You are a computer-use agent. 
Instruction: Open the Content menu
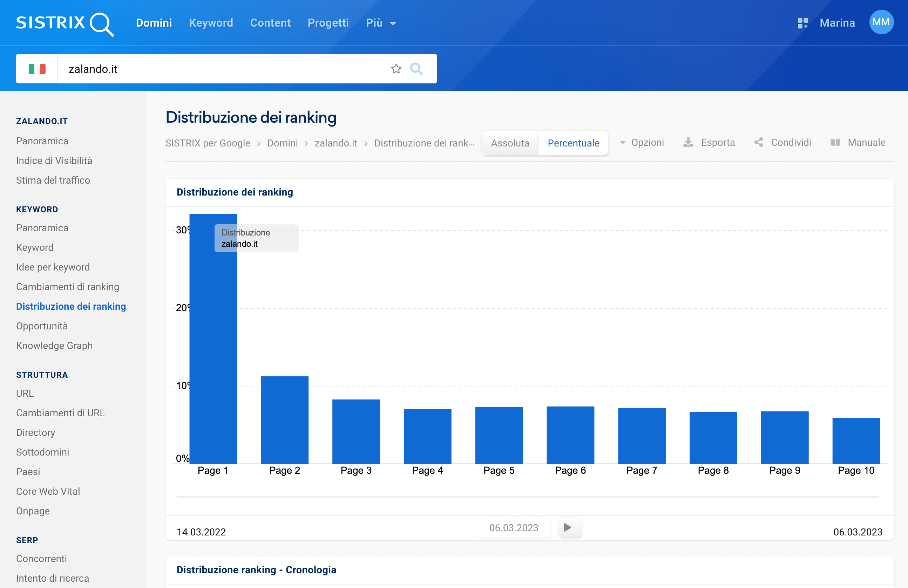tap(270, 23)
